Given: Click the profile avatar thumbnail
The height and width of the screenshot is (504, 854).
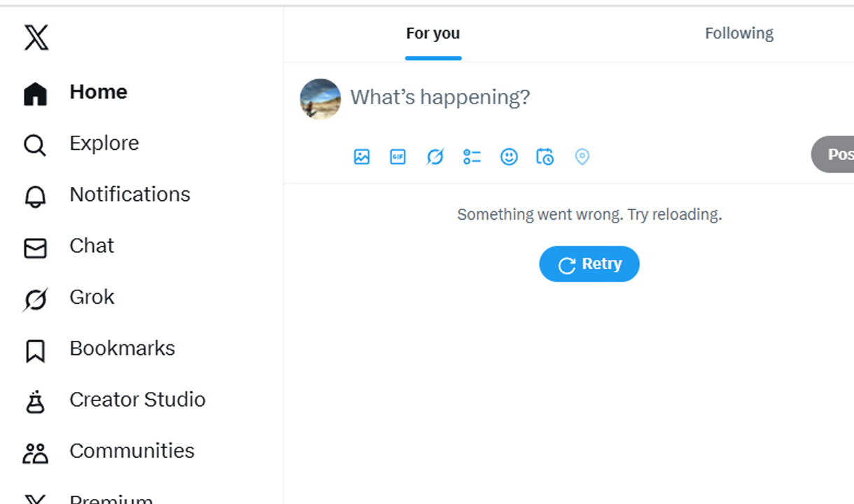Looking at the screenshot, I should pyautogui.click(x=321, y=99).
